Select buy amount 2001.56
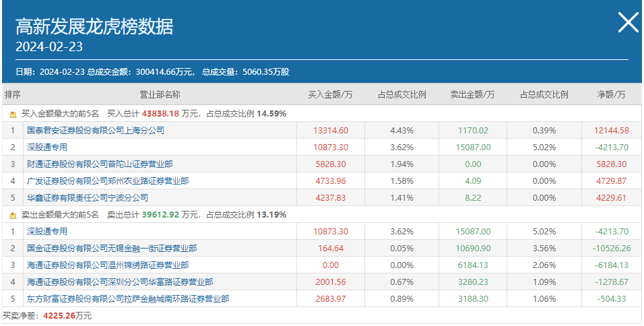Screen dimensions: 644x326 click(x=331, y=282)
